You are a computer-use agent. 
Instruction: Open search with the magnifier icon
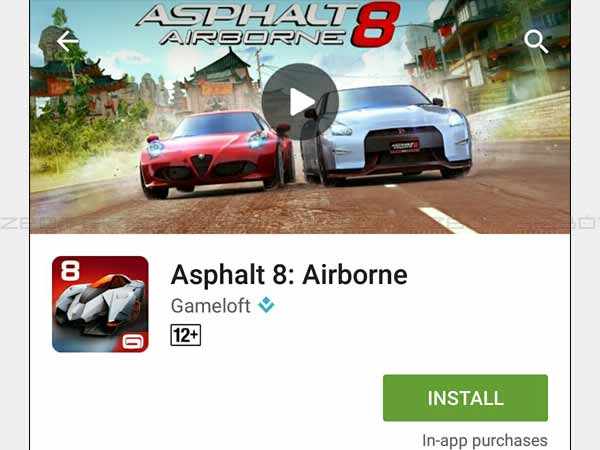[536, 41]
